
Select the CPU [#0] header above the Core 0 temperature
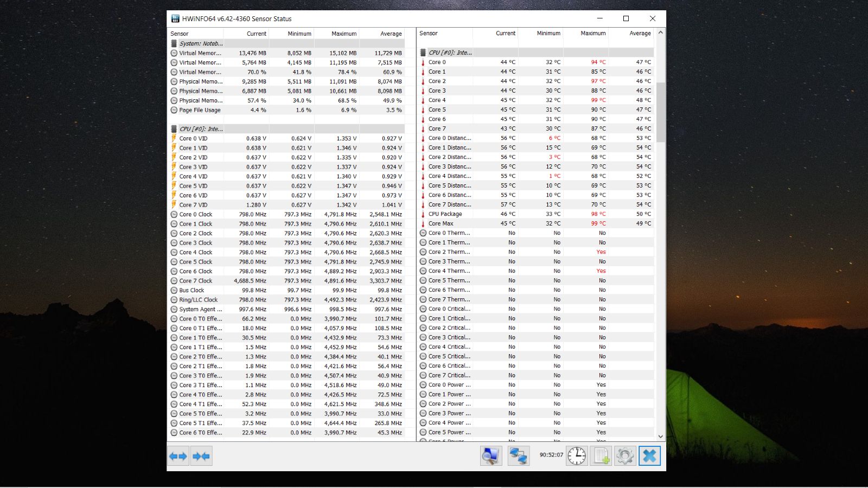click(536, 53)
